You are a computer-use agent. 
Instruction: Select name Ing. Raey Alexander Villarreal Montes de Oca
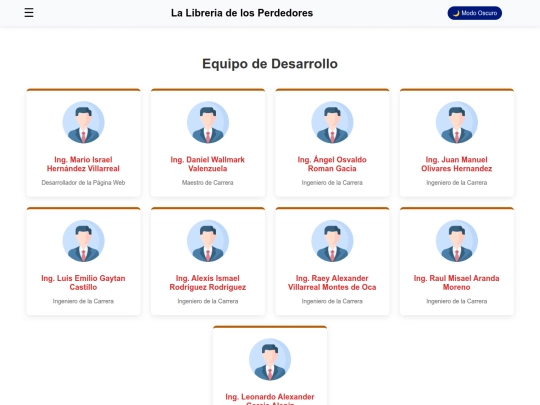point(332,282)
